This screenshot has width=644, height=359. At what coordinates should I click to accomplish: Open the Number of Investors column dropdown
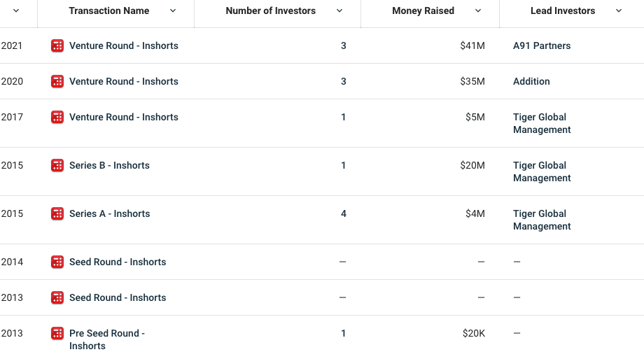pos(339,11)
